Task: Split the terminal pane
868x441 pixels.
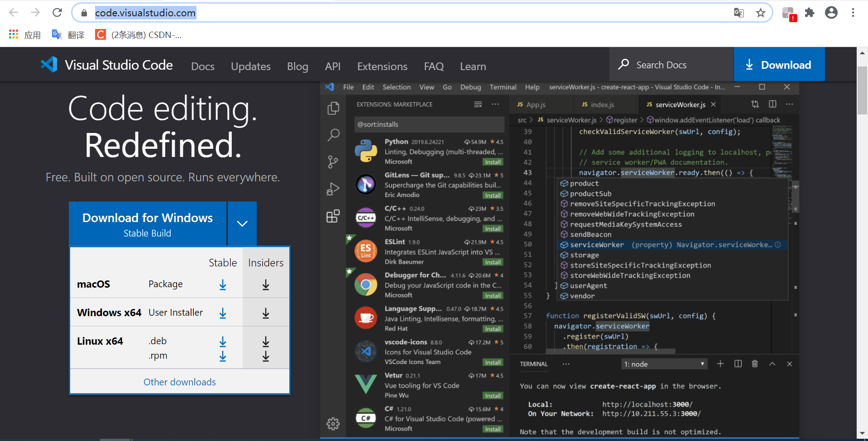Action: 738,364
